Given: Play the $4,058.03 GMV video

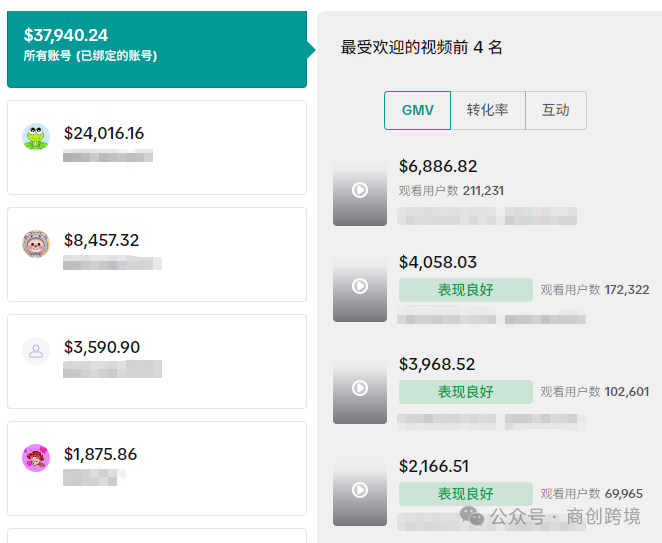Looking at the screenshot, I should coord(360,287).
